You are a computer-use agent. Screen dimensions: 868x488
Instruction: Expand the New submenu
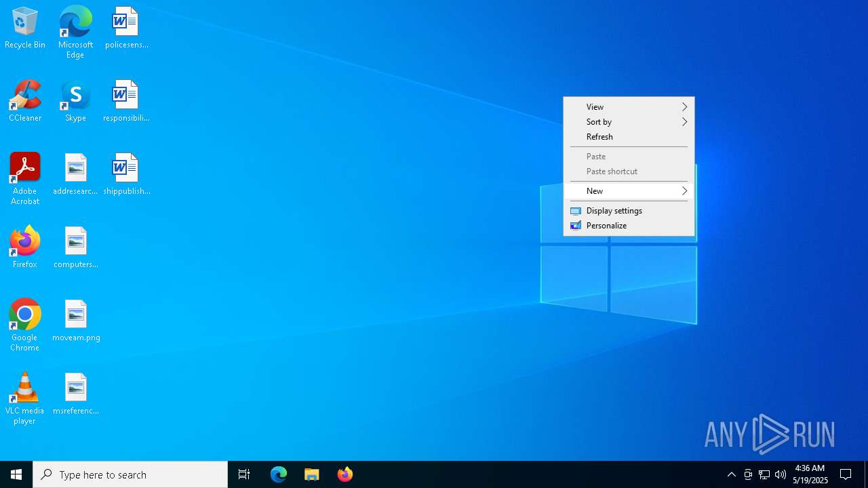tap(629, 191)
